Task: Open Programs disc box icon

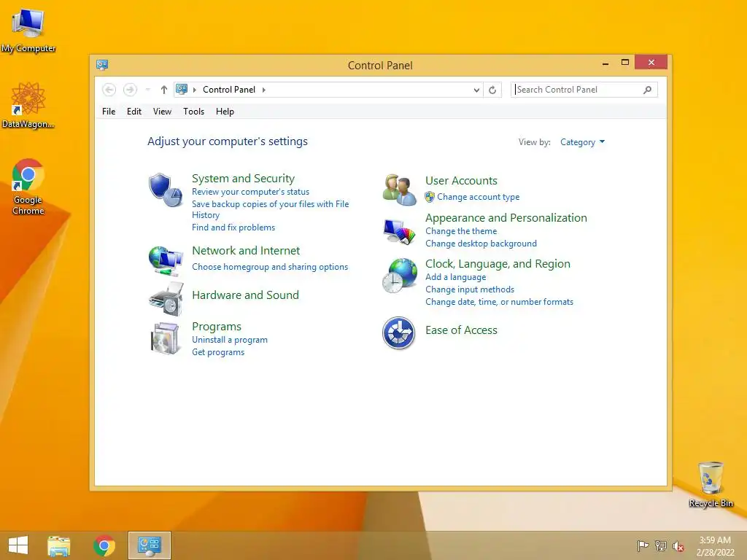Action: (x=165, y=338)
